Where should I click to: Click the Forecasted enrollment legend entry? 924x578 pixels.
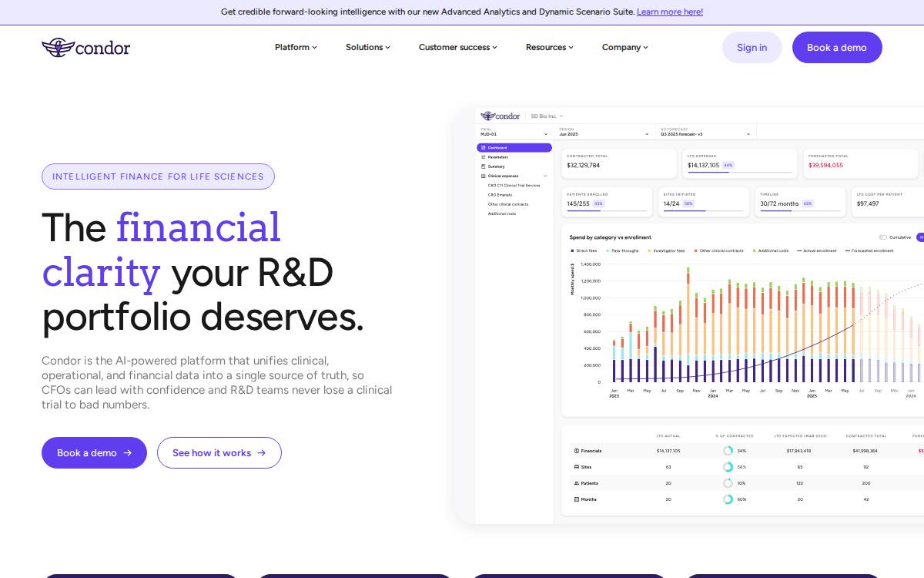[869, 250]
